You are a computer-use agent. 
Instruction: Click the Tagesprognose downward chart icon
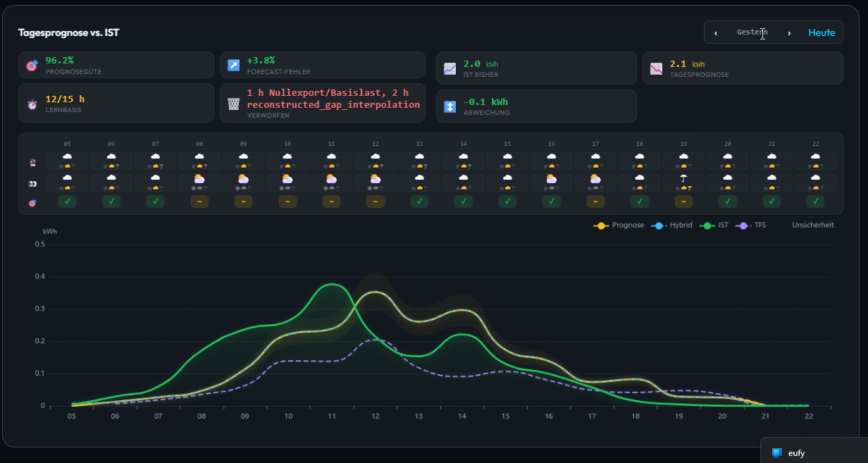click(x=657, y=69)
